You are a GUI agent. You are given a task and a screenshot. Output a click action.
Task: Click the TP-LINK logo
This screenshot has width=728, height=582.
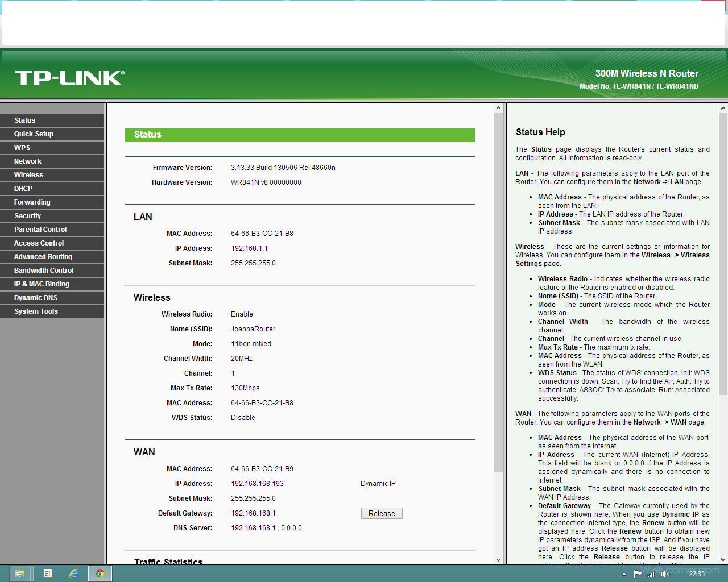69,78
